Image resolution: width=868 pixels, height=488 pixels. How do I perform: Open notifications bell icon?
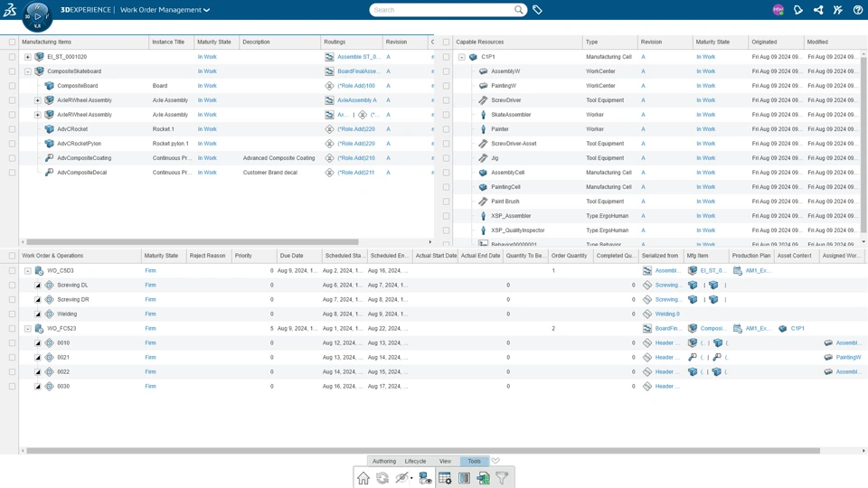[x=797, y=10]
